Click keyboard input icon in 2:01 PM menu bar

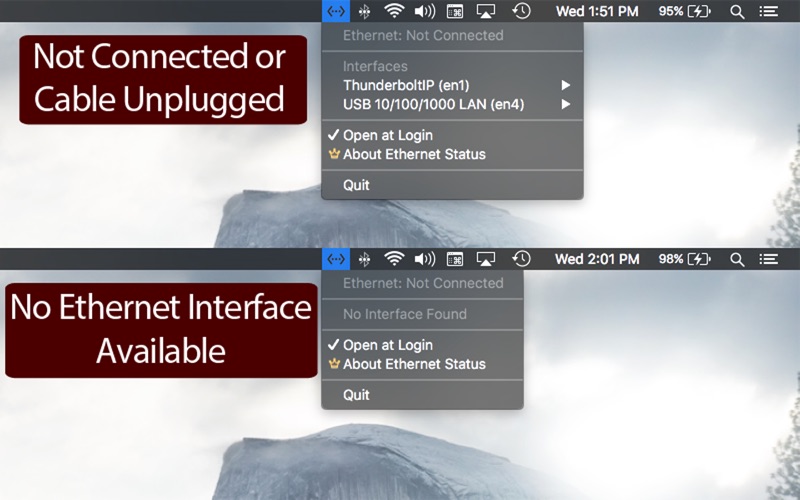coord(455,259)
